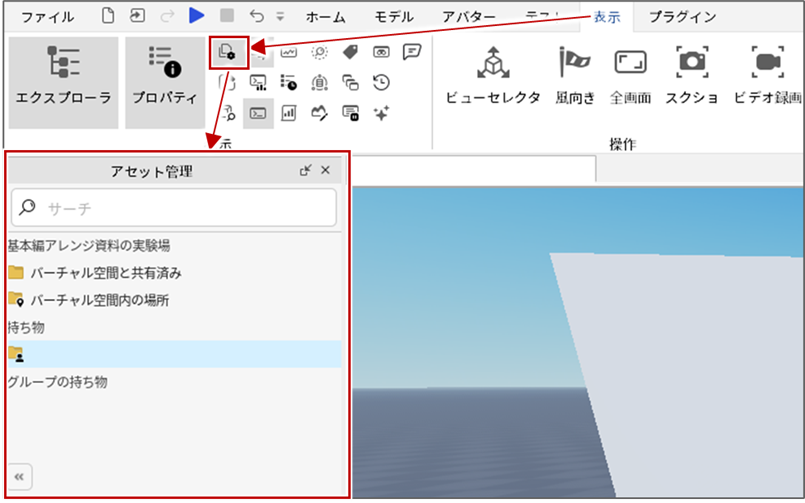This screenshot has width=805, height=503.
Task: Switch to the アバター tab
Action: pos(469,17)
